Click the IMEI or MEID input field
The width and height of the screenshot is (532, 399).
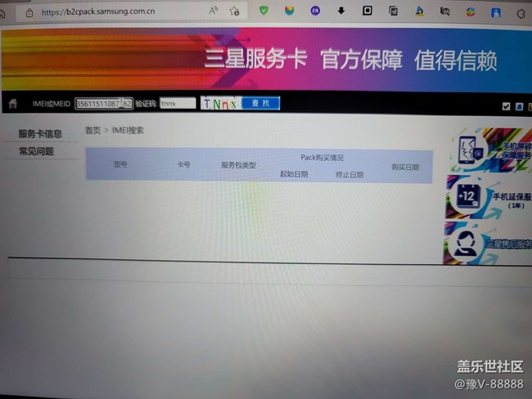click(98, 104)
